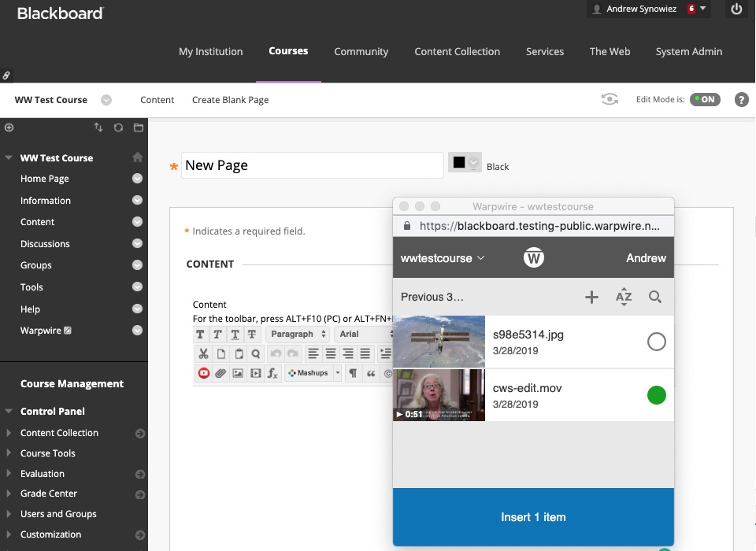Open Discussions menu item options chevron
This screenshot has height=551, width=756.
137,243
